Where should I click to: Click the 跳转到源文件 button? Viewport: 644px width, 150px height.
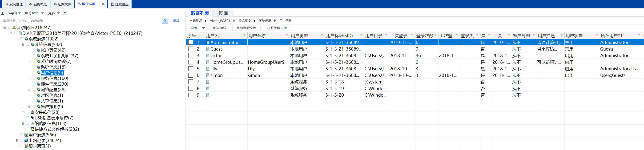(x=246, y=28)
